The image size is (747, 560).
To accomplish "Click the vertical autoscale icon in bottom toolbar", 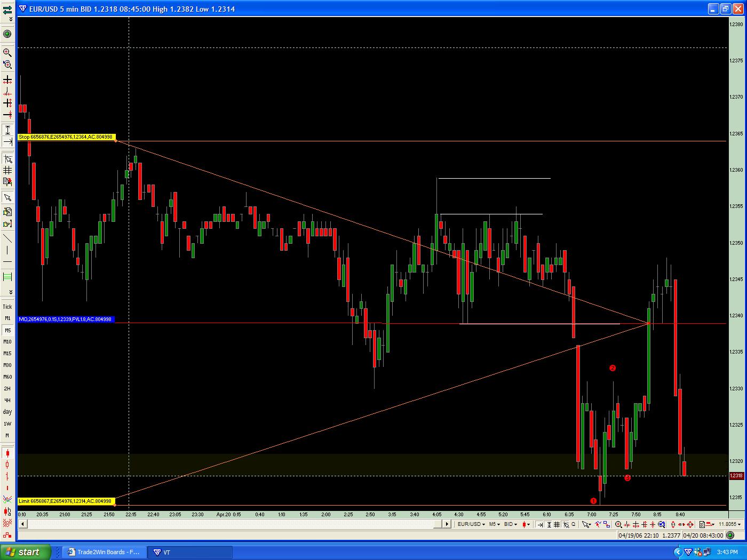I will tap(549, 524).
